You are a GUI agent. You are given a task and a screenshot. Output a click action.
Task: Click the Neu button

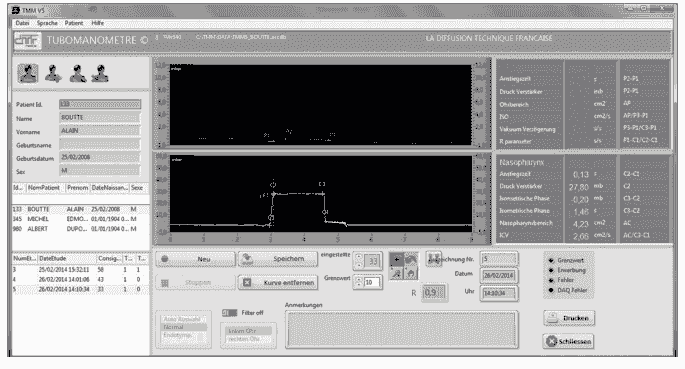click(196, 259)
